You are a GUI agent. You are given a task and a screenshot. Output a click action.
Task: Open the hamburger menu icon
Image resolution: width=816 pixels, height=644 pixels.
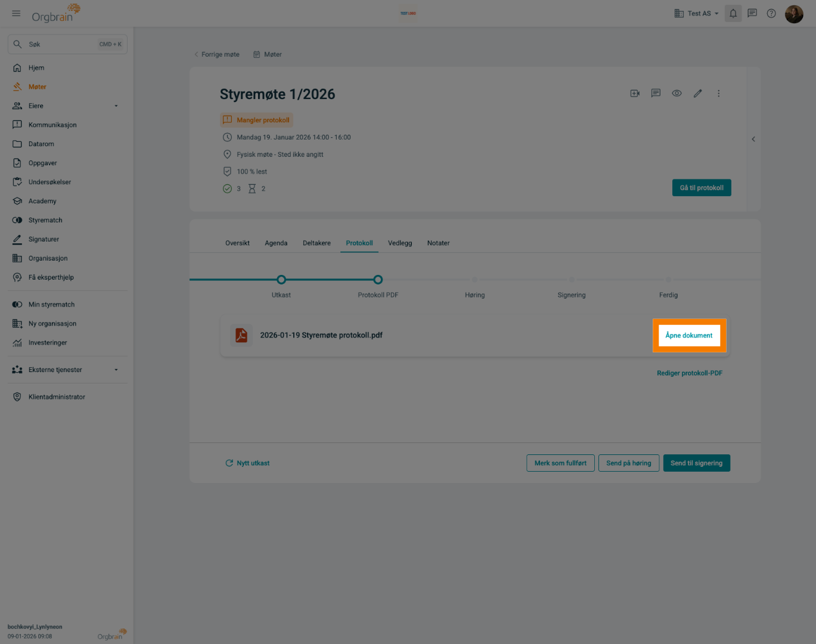point(16,13)
